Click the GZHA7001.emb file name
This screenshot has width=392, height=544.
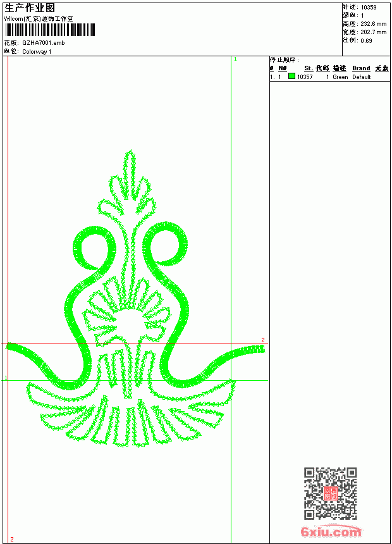coord(44,43)
